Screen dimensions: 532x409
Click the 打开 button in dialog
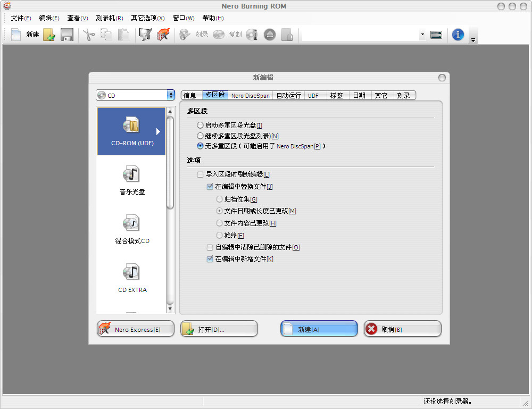[x=219, y=329]
